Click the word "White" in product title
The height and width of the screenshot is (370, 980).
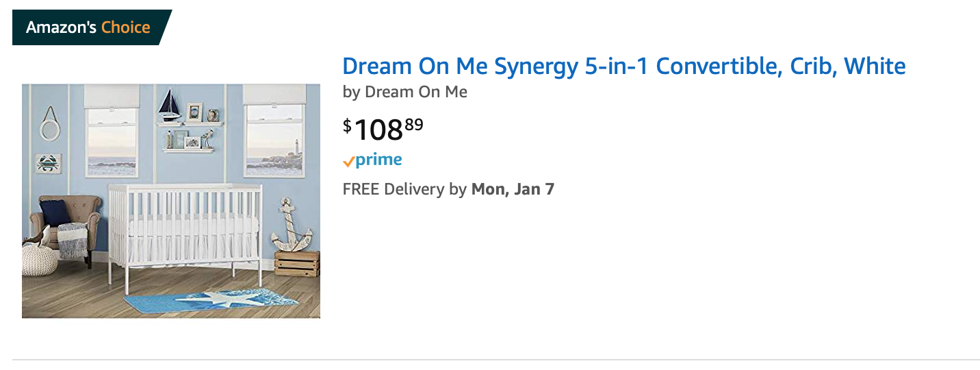click(875, 66)
